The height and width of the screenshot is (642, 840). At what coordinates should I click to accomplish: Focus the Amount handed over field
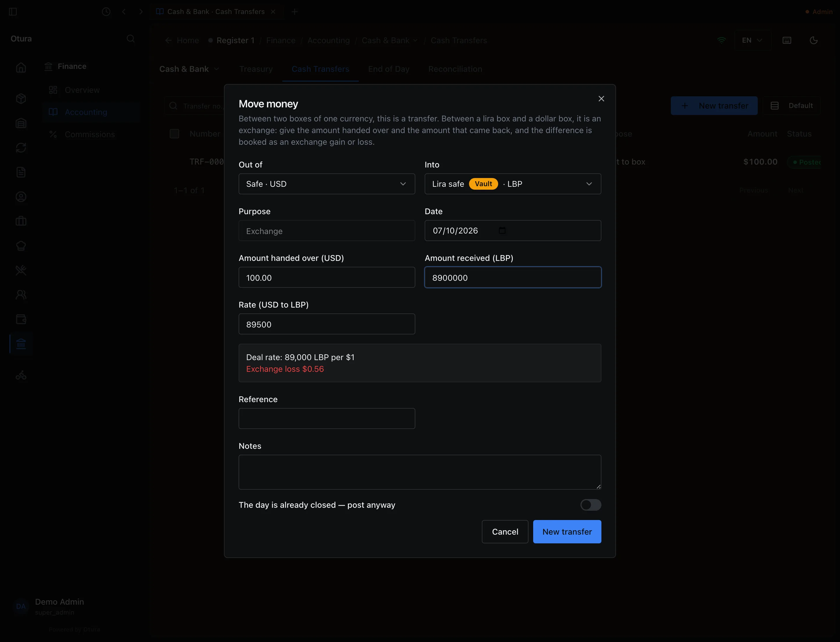click(327, 278)
